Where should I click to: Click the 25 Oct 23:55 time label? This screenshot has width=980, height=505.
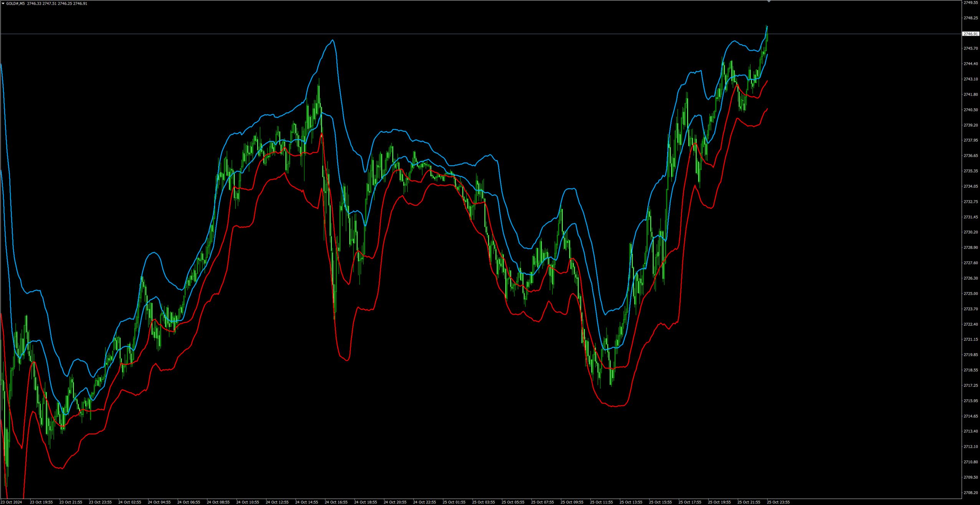pyautogui.click(x=778, y=502)
